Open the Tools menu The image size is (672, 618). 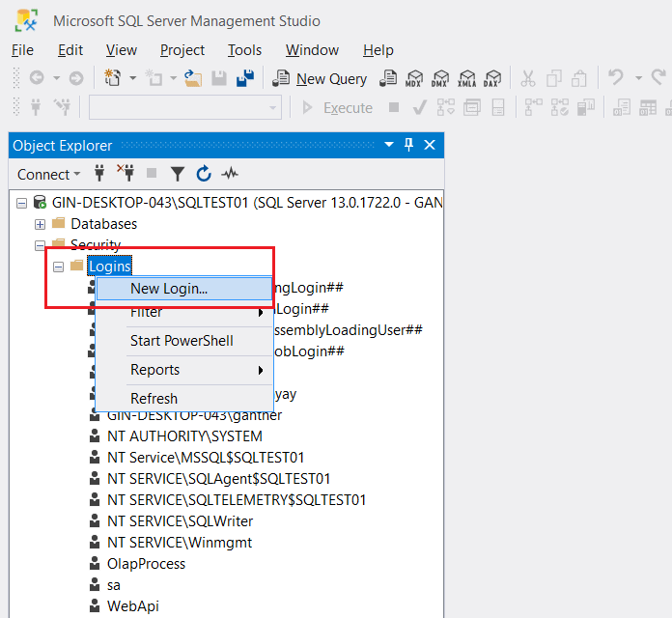click(244, 50)
